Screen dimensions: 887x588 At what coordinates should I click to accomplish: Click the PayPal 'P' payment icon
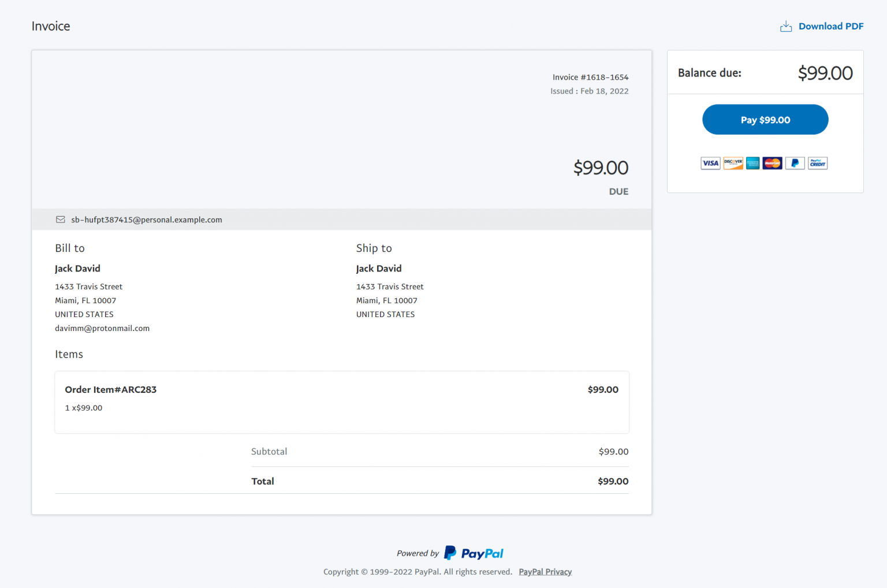tap(795, 163)
